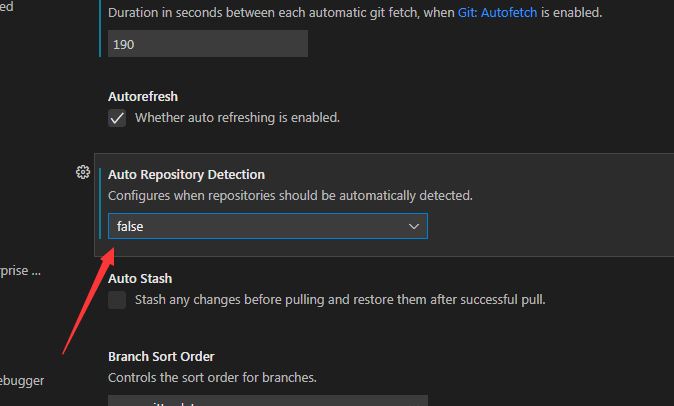Uncheck the Autorefresh checkbox
Viewport: 674px width, 406px height.
(x=117, y=118)
